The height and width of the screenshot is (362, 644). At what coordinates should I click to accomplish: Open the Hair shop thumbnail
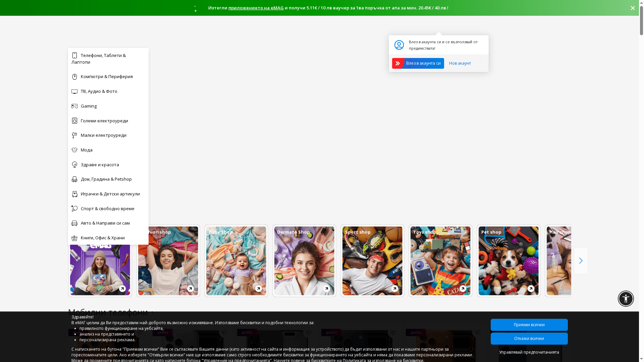pos(558,261)
